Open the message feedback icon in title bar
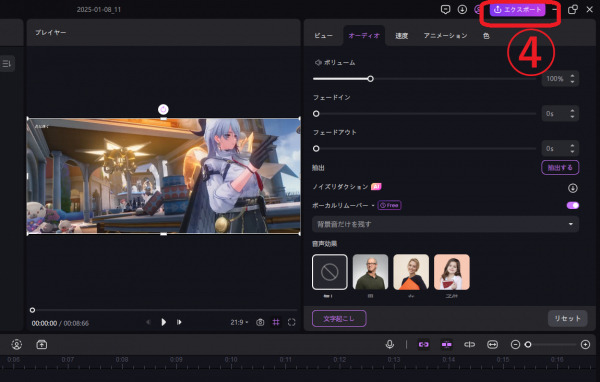 [445, 10]
